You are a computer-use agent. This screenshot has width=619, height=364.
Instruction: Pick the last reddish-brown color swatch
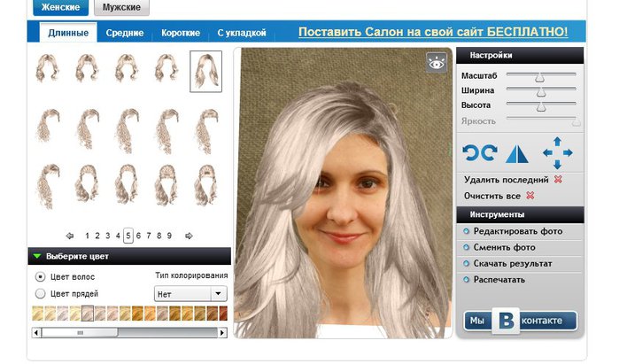(223, 314)
